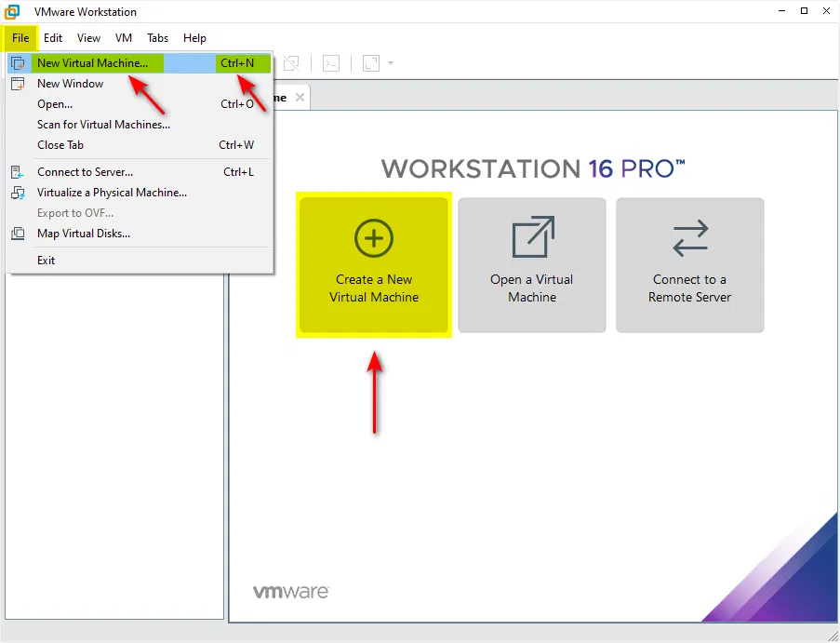Click the two-way arrows icon
Image resolution: width=840 pixels, height=643 pixels.
(x=690, y=238)
